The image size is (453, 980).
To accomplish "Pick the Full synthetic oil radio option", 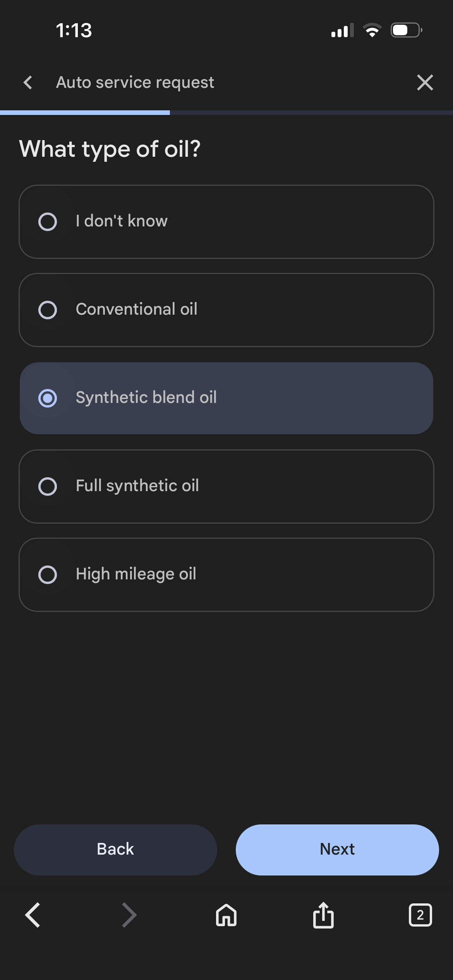I will (x=48, y=487).
